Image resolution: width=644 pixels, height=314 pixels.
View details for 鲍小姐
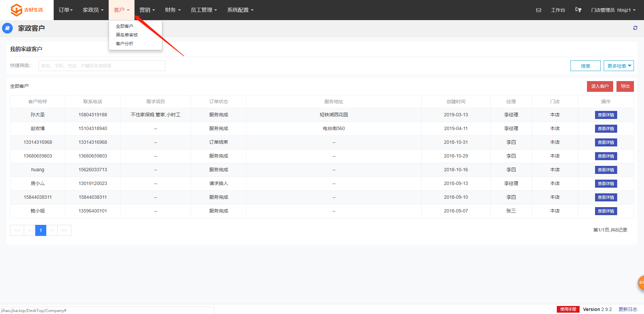pos(606,211)
